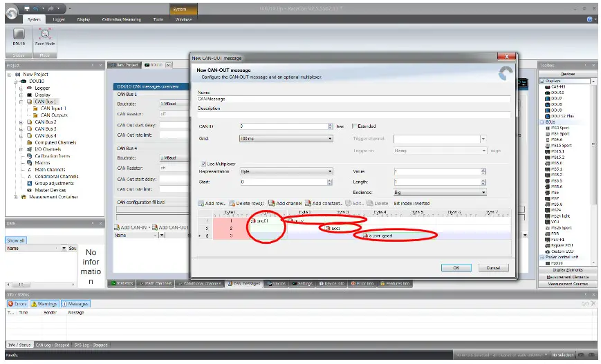Screen dimensions: 601x364
Task: Click the message Name input field
Action: 354,99
